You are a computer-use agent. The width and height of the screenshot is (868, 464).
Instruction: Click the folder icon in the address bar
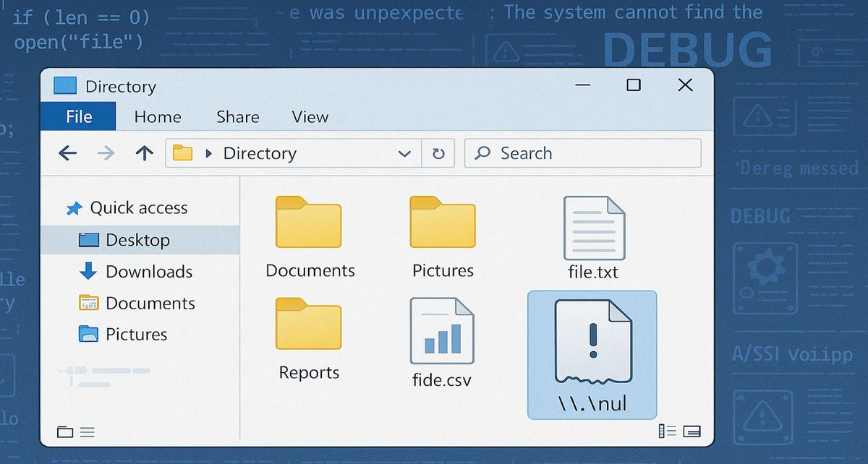(x=182, y=152)
